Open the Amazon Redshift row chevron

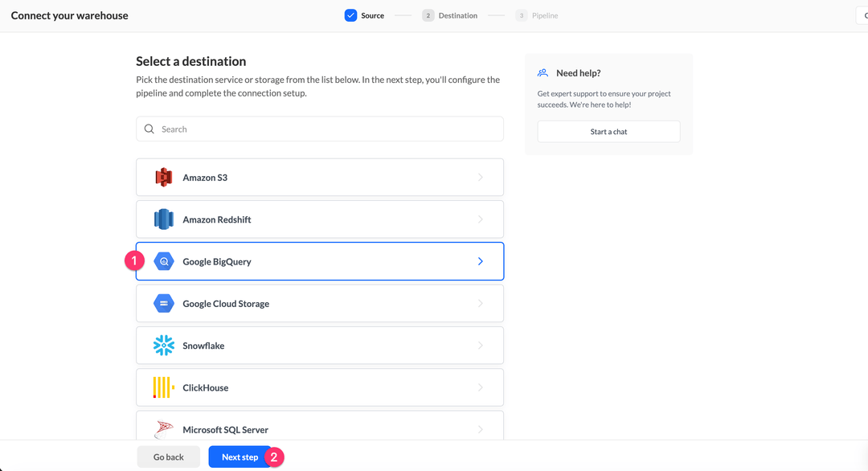(481, 219)
